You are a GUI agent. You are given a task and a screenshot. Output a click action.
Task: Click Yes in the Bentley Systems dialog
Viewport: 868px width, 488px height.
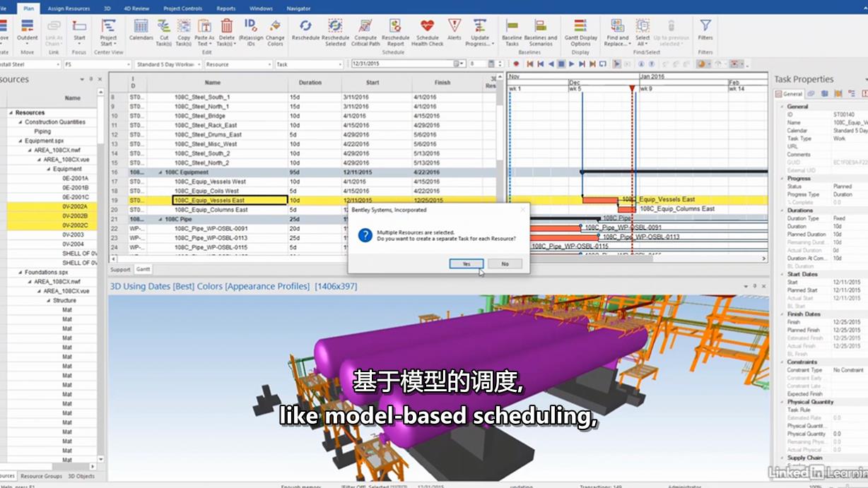(467, 263)
